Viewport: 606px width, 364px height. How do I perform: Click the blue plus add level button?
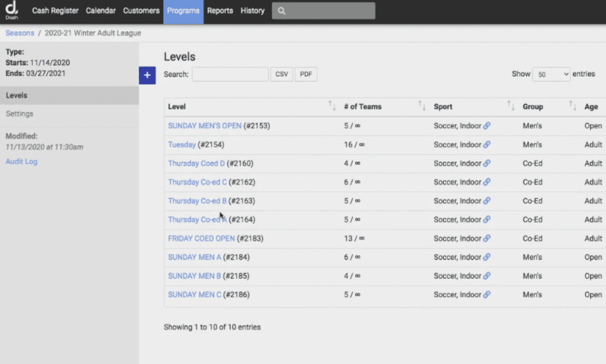click(x=147, y=75)
